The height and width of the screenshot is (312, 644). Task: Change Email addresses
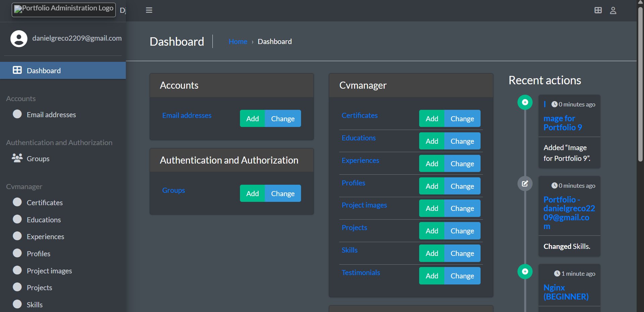[283, 119]
